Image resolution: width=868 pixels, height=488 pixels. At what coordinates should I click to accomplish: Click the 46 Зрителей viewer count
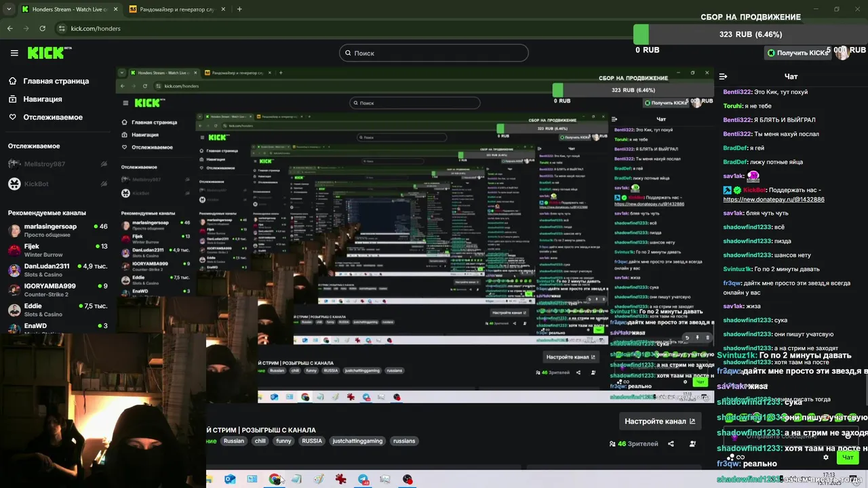pos(633,444)
